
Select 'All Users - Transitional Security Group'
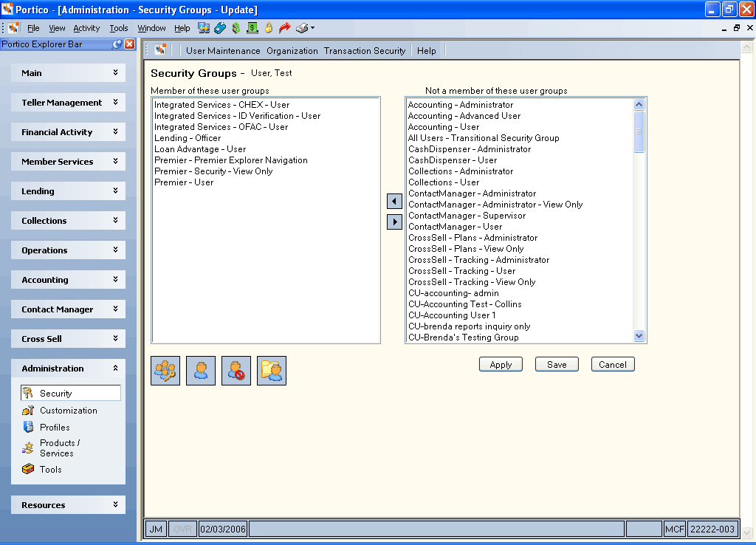(484, 138)
